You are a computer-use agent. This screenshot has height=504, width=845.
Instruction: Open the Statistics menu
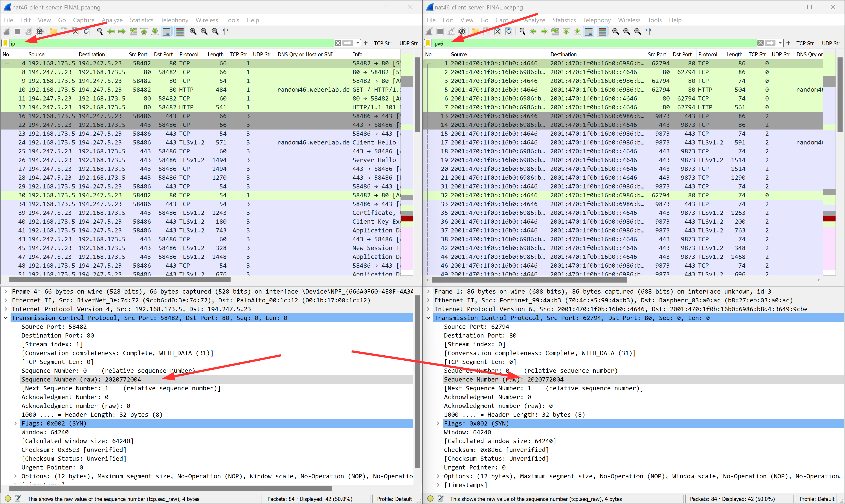point(141,20)
